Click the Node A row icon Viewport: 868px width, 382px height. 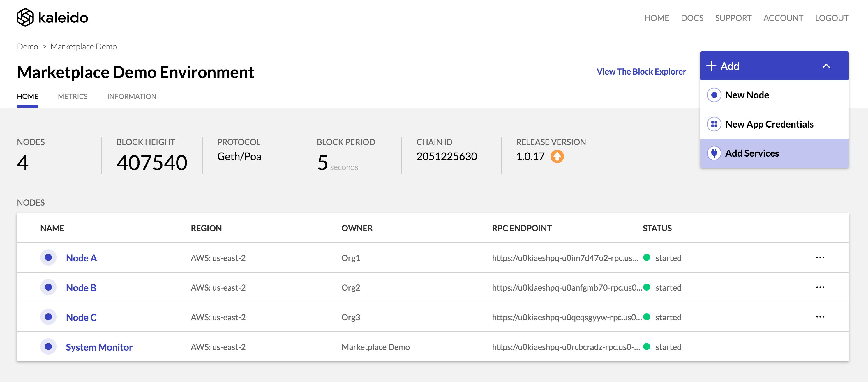[x=48, y=258]
